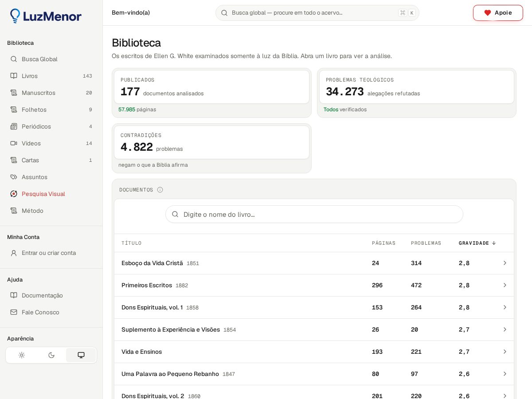This screenshot has height=399, width=532.
Task: Open Suplemento à Experiência e Visões title
Action: pyautogui.click(x=171, y=329)
